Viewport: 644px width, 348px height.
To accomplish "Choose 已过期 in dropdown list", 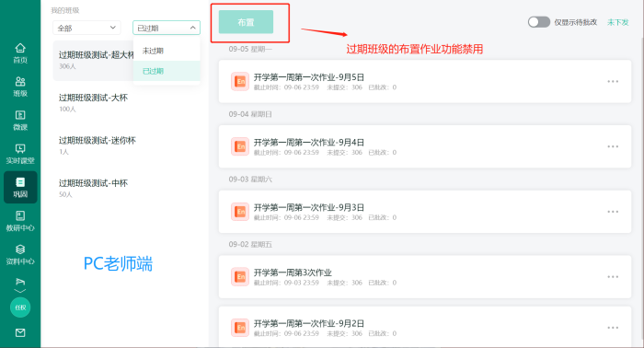I will (x=167, y=71).
